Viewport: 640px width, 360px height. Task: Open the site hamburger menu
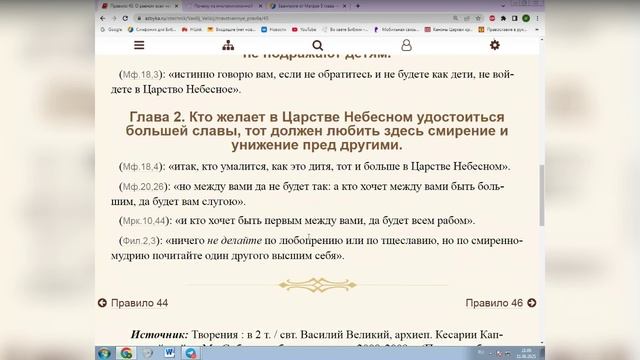(x=139, y=45)
